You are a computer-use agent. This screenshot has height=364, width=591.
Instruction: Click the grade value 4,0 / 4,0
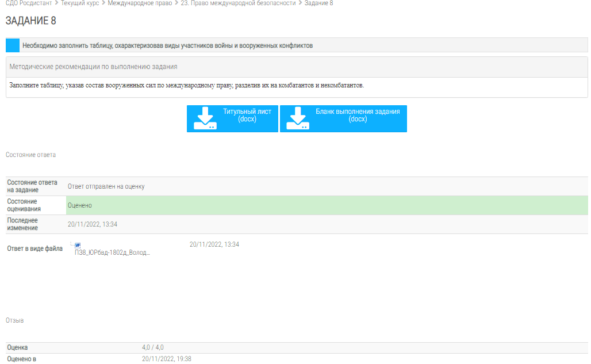[x=153, y=347]
